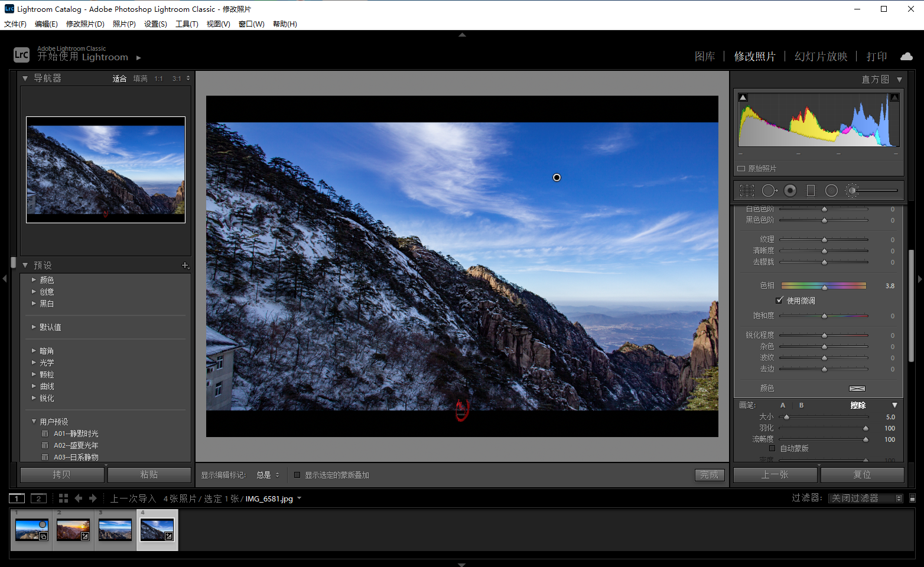Collapse the 导航器 panel

point(25,79)
